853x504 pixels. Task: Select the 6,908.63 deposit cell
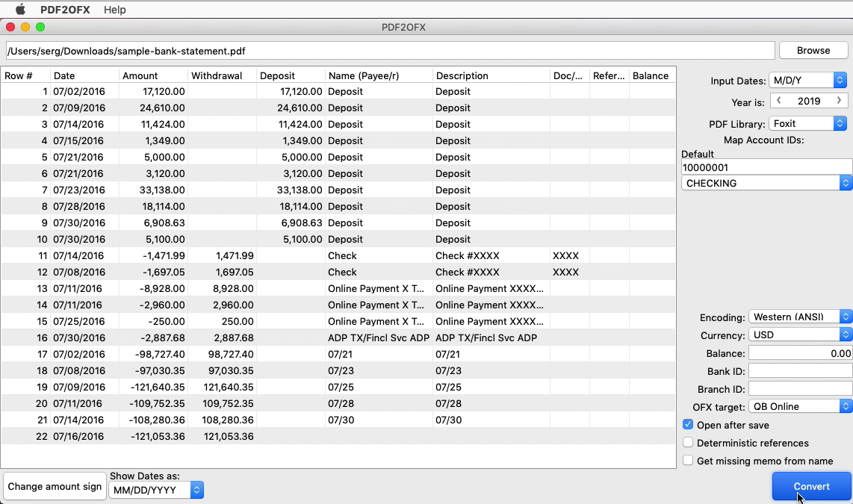[291, 223]
